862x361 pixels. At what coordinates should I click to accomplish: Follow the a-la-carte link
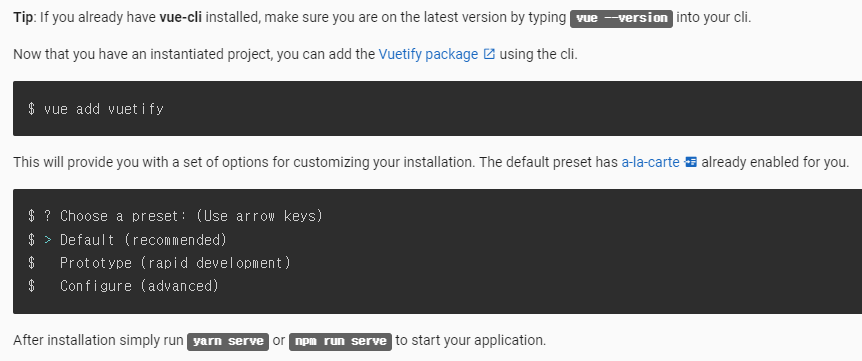[650, 163]
